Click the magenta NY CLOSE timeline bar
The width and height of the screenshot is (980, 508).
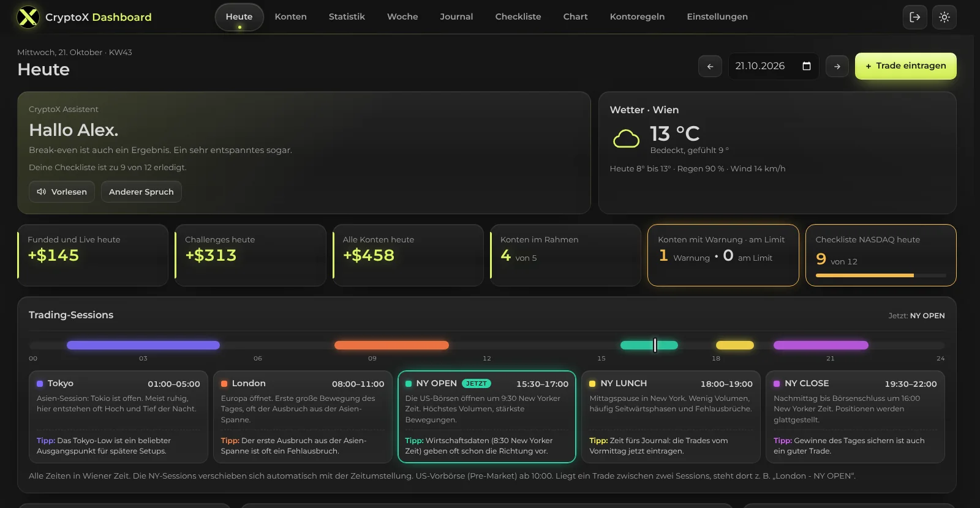point(821,345)
